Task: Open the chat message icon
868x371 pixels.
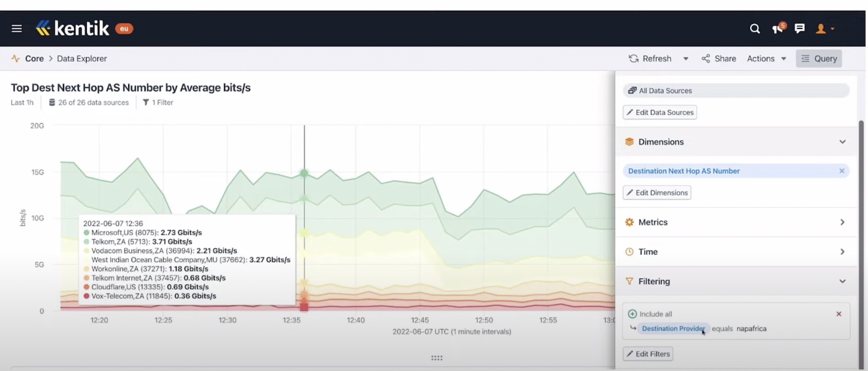Action: point(800,29)
